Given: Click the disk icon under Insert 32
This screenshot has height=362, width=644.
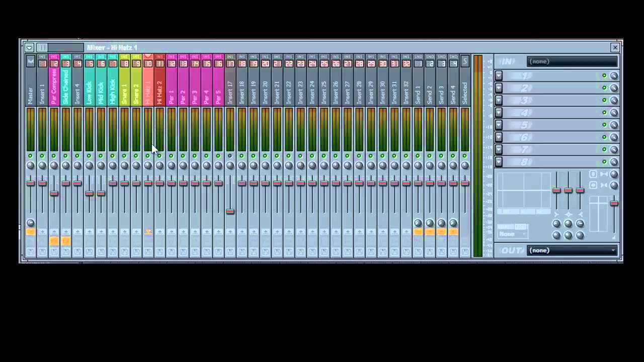Looking at the screenshot, I should [406, 251].
